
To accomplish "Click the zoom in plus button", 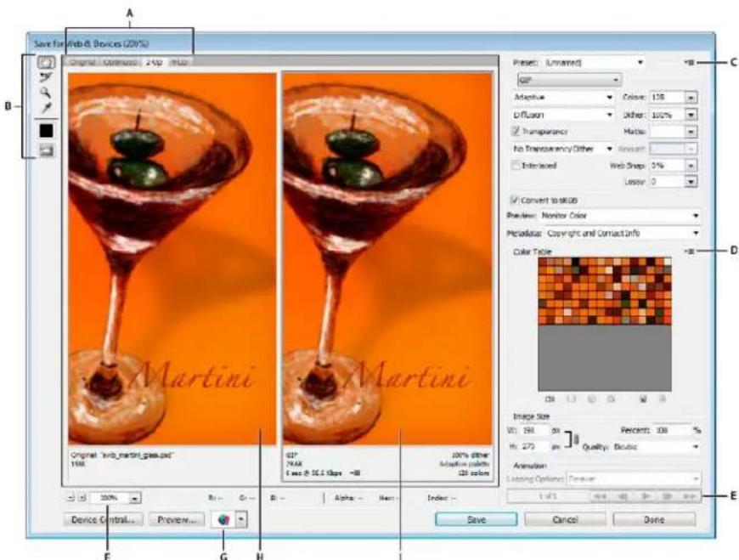I will [x=82, y=497].
